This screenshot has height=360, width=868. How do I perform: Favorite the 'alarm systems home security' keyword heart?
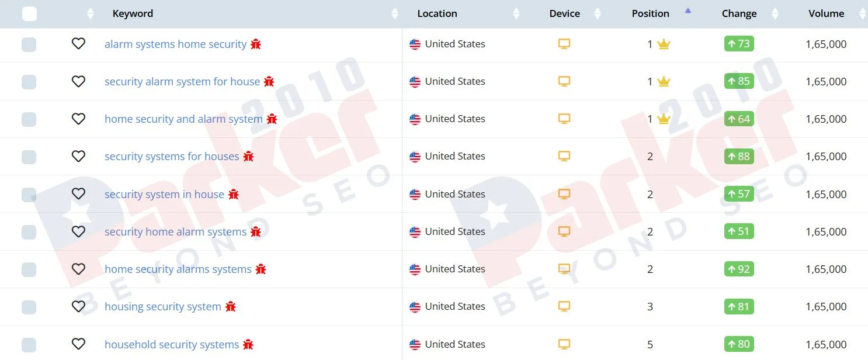[78, 44]
